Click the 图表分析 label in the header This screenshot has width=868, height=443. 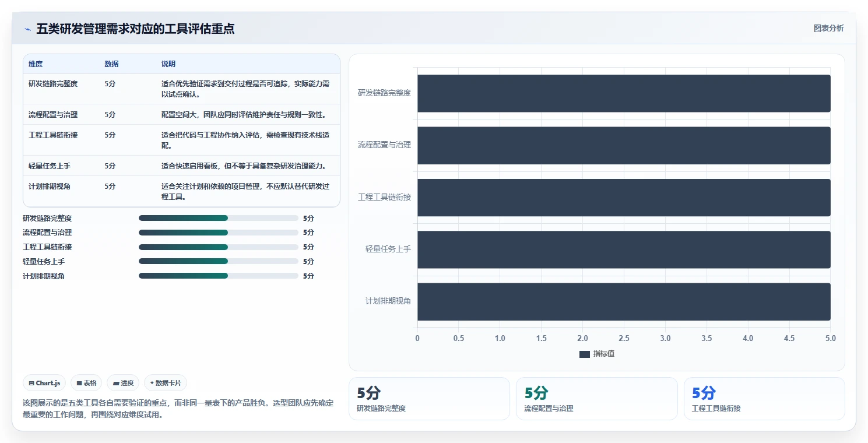coord(828,28)
